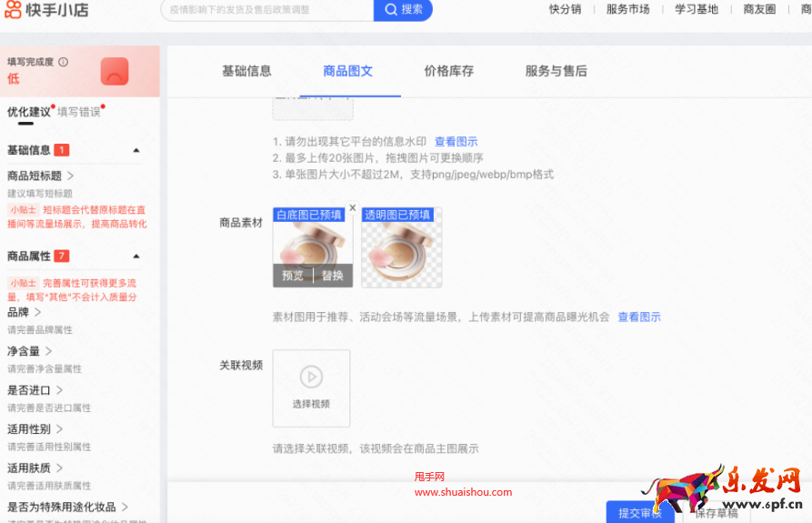Click the red 1 badge beside 基础信息
The image size is (812, 523).
pyautogui.click(x=62, y=150)
